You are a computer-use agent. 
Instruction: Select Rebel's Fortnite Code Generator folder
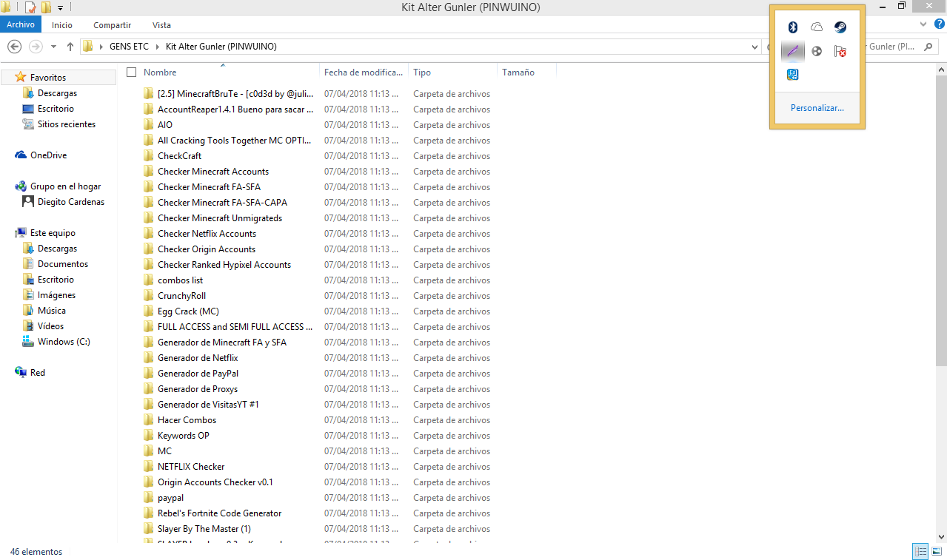(219, 513)
